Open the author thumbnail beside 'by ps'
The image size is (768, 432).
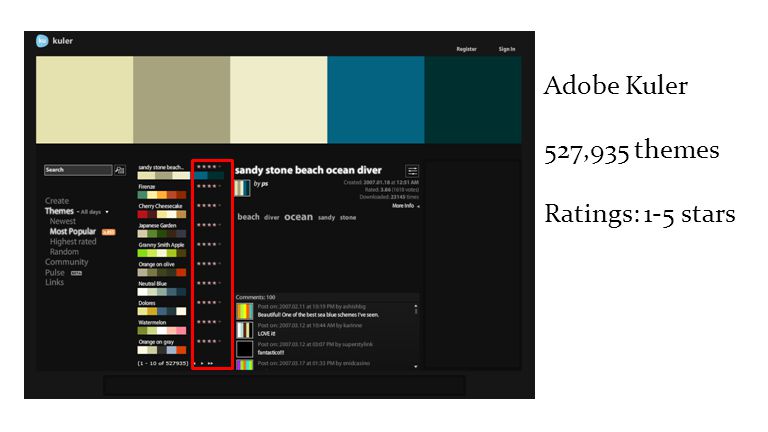tap(242, 188)
